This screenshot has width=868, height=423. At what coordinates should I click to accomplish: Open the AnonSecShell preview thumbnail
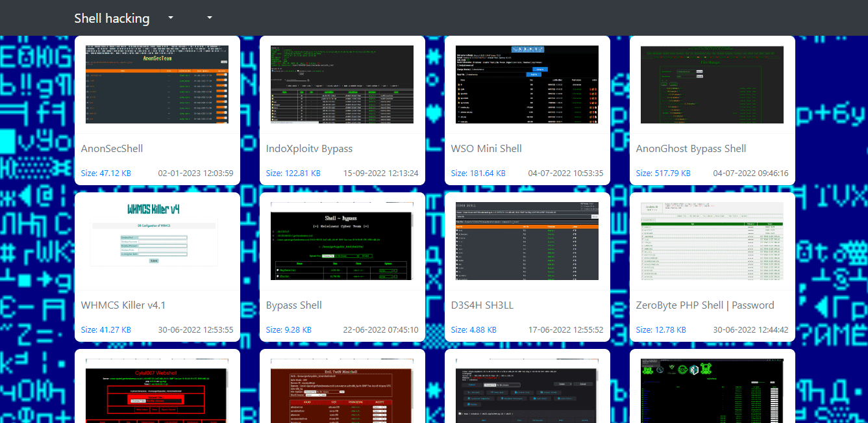[157, 84]
